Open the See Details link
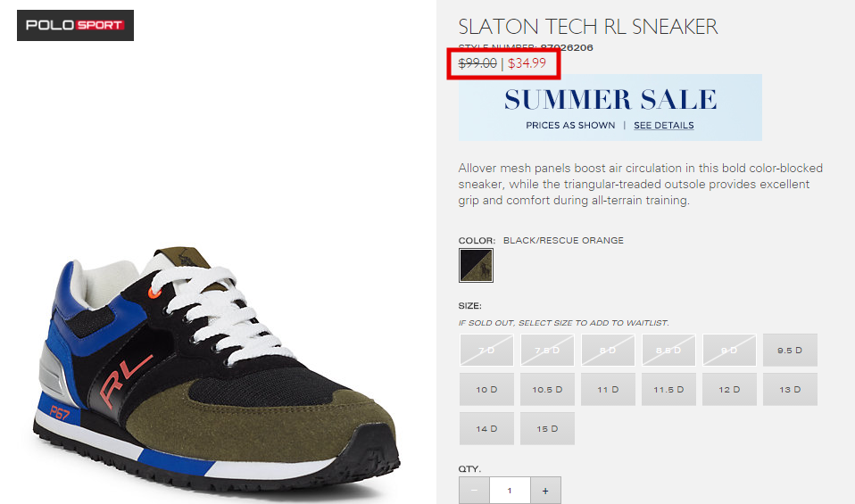 pyautogui.click(x=664, y=125)
